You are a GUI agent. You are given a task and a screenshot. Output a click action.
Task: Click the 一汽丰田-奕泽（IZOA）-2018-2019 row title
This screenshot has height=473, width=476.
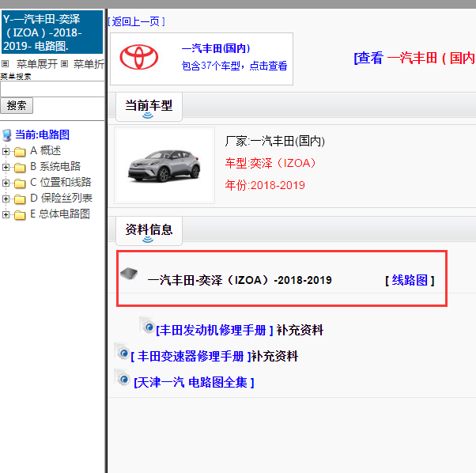pyautogui.click(x=240, y=280)
